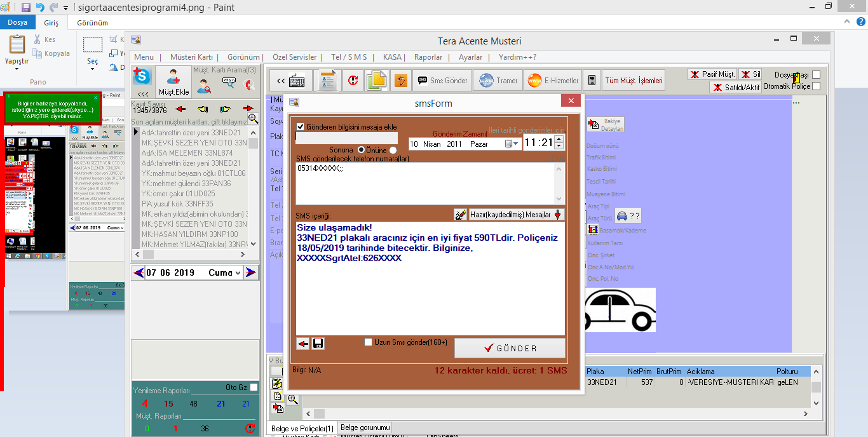This screenshot has width=868, height=437.
Task: Open the customer card form icon
Action: (328, 81)
